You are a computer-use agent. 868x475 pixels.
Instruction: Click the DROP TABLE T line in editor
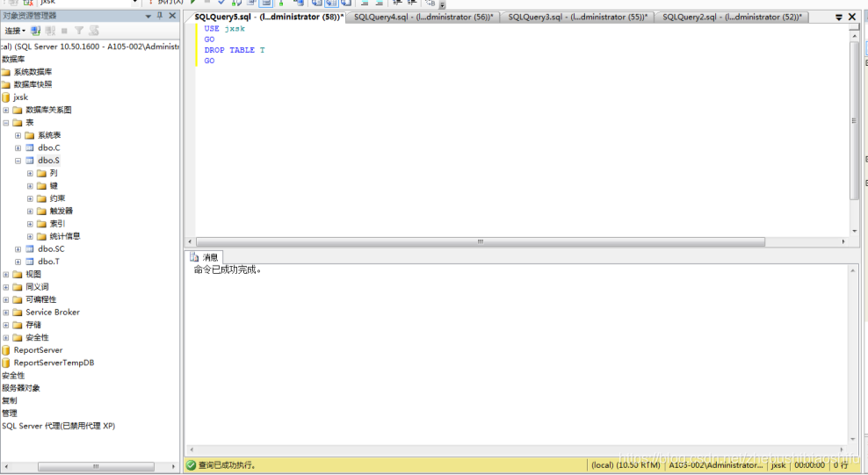point(235,50)
